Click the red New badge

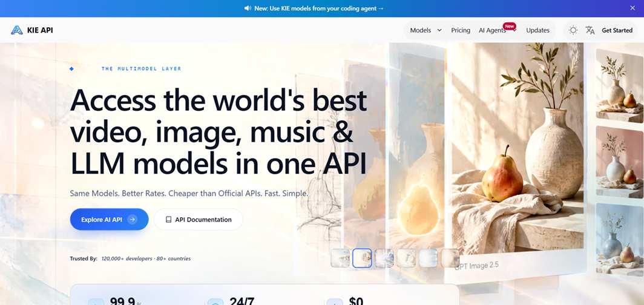(x=509, y=26)
